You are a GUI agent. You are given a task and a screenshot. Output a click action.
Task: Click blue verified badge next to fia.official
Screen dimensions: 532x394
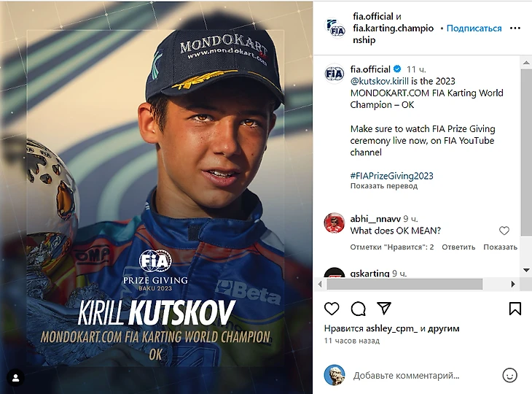coord(397,69)
